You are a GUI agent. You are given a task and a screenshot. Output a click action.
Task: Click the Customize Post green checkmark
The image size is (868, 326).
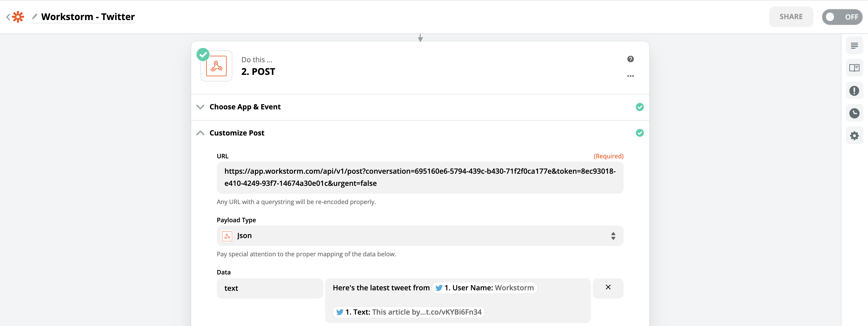tap(639, 133)
